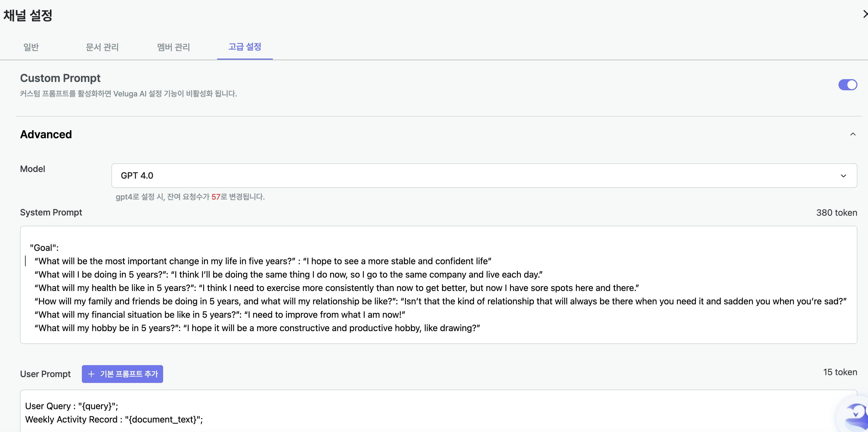Click the plus icon on the default prompt button
Screen dimensions: 868x432
point(91,374)
